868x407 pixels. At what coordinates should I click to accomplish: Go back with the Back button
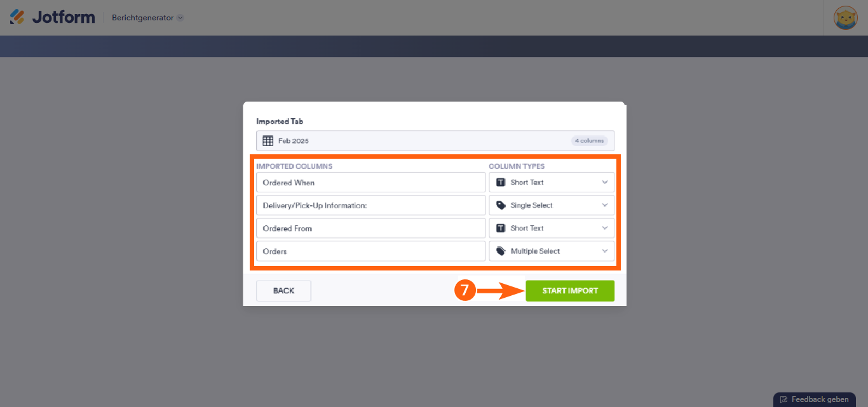pyautogui.click(x=283, y=291)
